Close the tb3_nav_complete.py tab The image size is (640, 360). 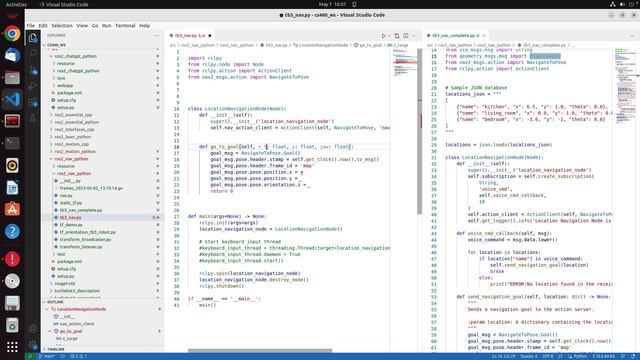click(x=484, y=36)
